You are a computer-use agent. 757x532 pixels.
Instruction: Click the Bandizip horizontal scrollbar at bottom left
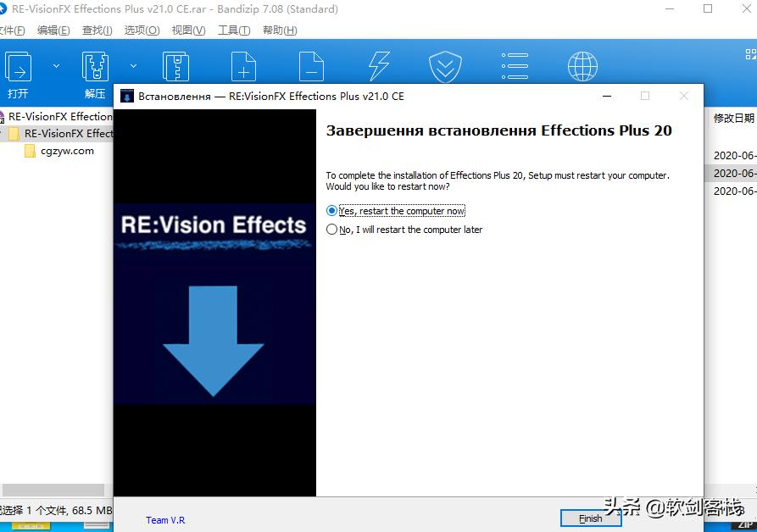point(53,490)
